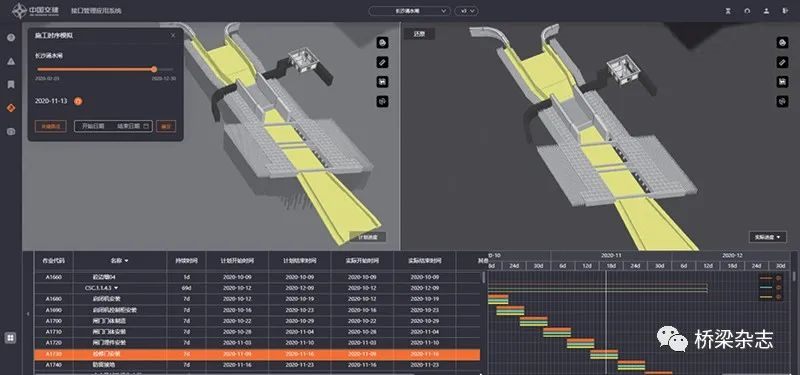Click the top view-cube icon in right viewport

coord(782,43)
